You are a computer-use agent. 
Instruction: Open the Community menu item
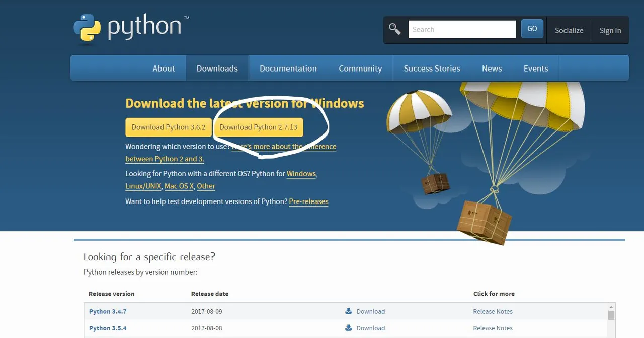(x=360, y=69)
